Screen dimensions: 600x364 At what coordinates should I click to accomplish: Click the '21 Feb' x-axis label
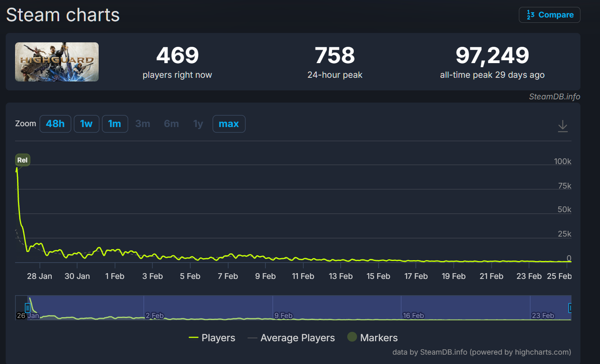click(492, 276)
